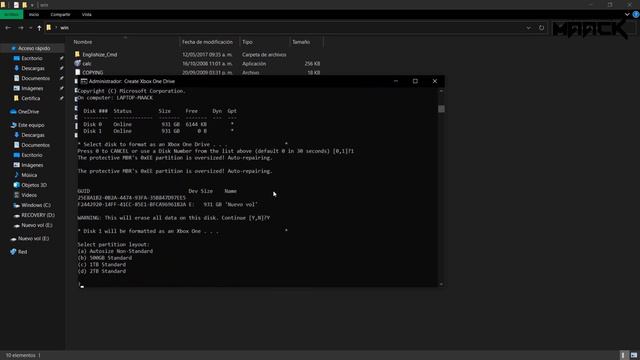The image size is (640, 360).
Task: Select the calc application icon
Action: pos(78,63)
